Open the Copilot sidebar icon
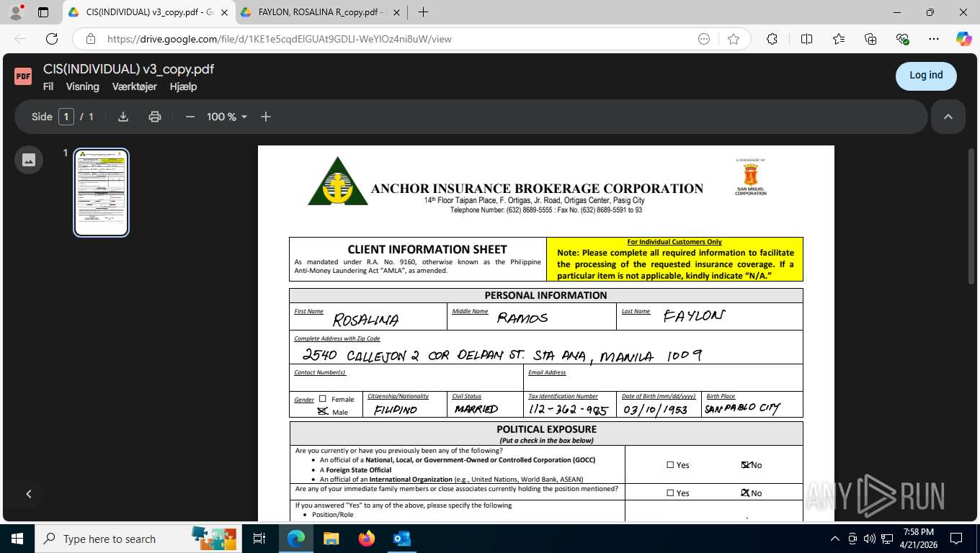980x553 pixels. pos(964,39)
